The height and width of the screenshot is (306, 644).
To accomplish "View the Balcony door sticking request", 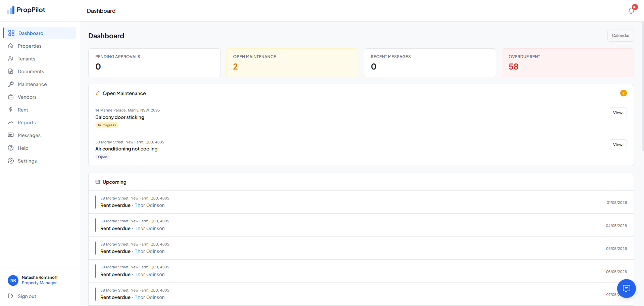I will (617, 113).
